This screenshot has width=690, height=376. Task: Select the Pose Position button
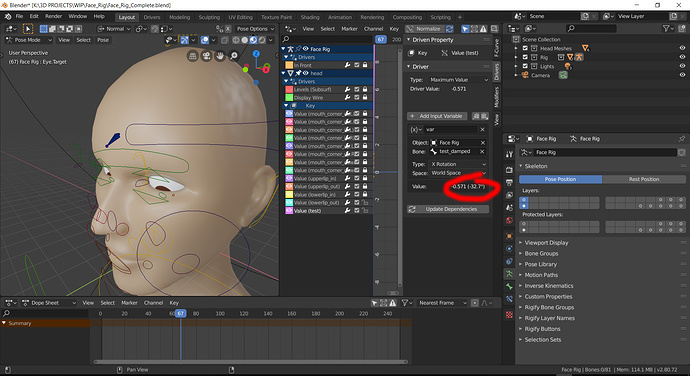click(560, 179)
